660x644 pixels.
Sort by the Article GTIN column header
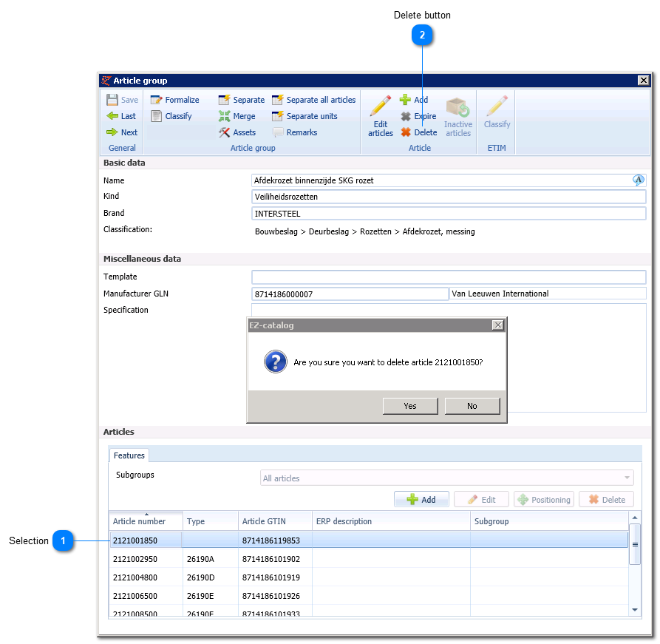pyautogui.click(x=275, y=521)
